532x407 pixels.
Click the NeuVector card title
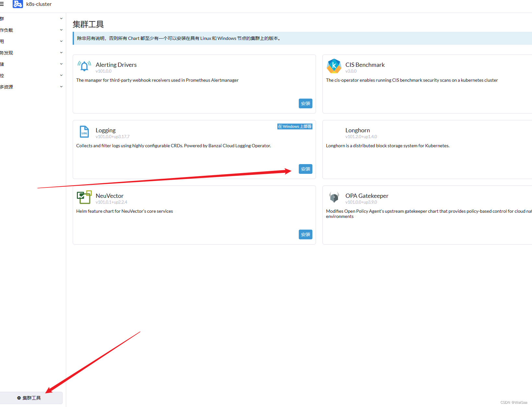point(109,196)
